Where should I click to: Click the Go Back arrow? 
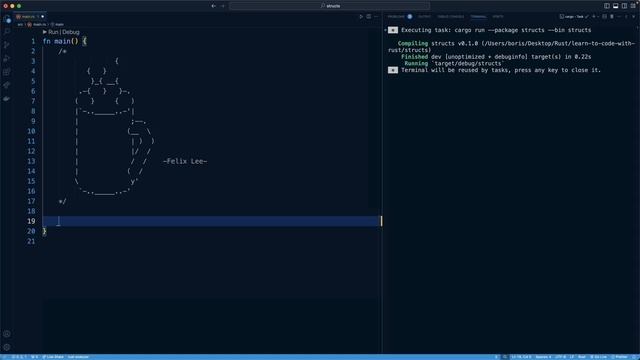coord(213,6)
